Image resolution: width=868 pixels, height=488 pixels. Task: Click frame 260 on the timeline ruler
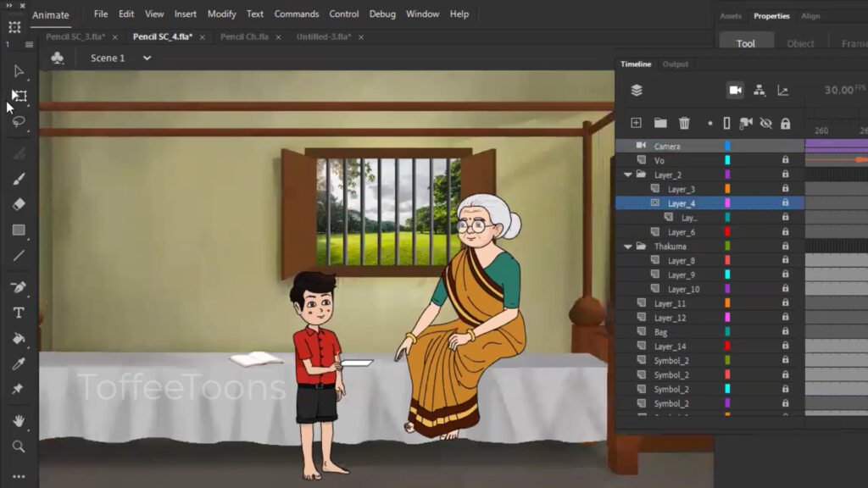click(x=821, y=130)
